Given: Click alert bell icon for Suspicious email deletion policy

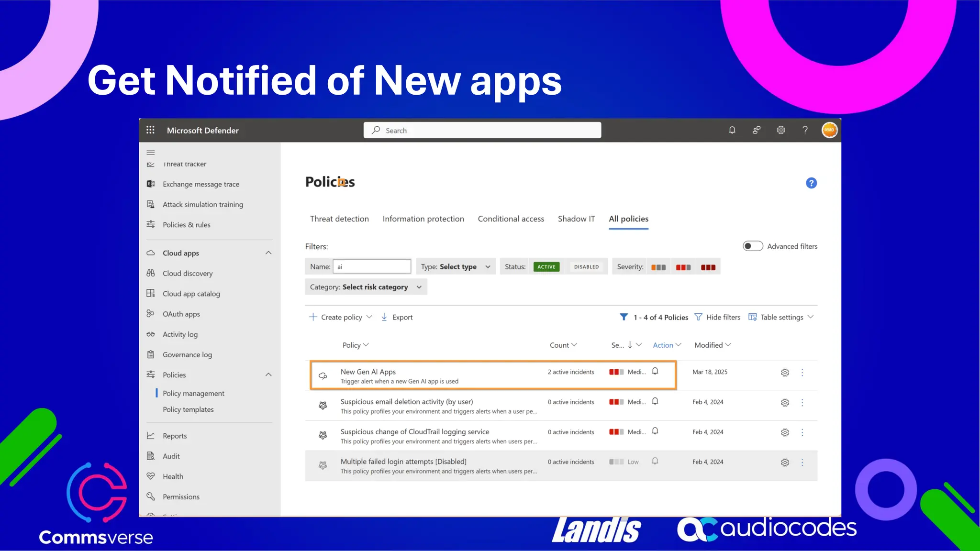Looking at the screenshot, I should pyautogui.click(x=655, y=401).
